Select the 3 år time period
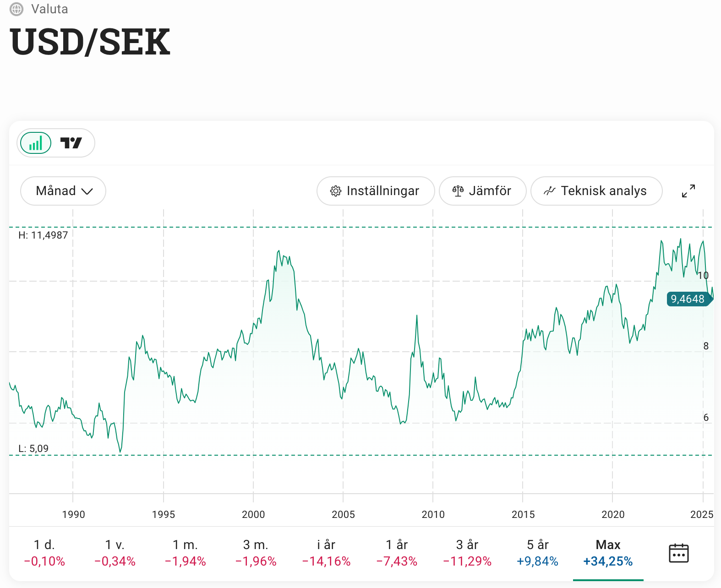721x588 pixels. pos(467,553)
